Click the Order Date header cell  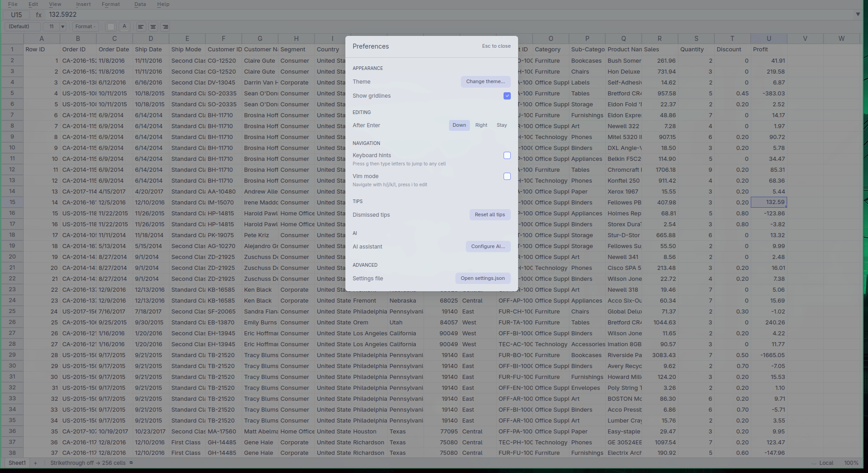pos(115,50)
